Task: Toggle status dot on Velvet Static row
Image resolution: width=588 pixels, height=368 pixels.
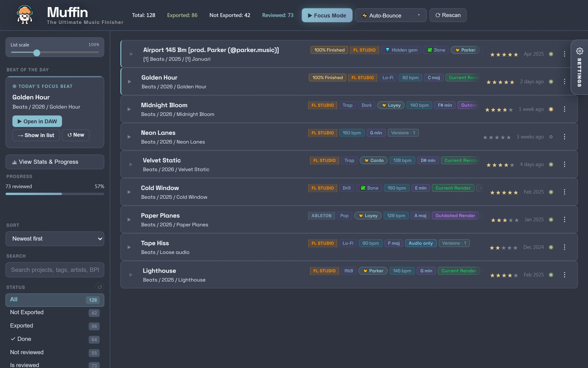Action: click(x=551, y=164)
